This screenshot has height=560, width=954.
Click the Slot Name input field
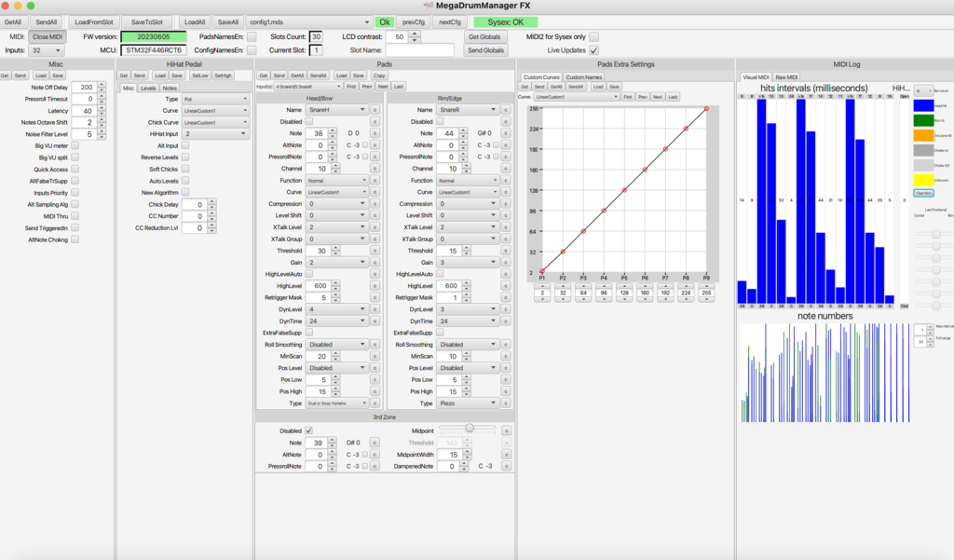420,50
